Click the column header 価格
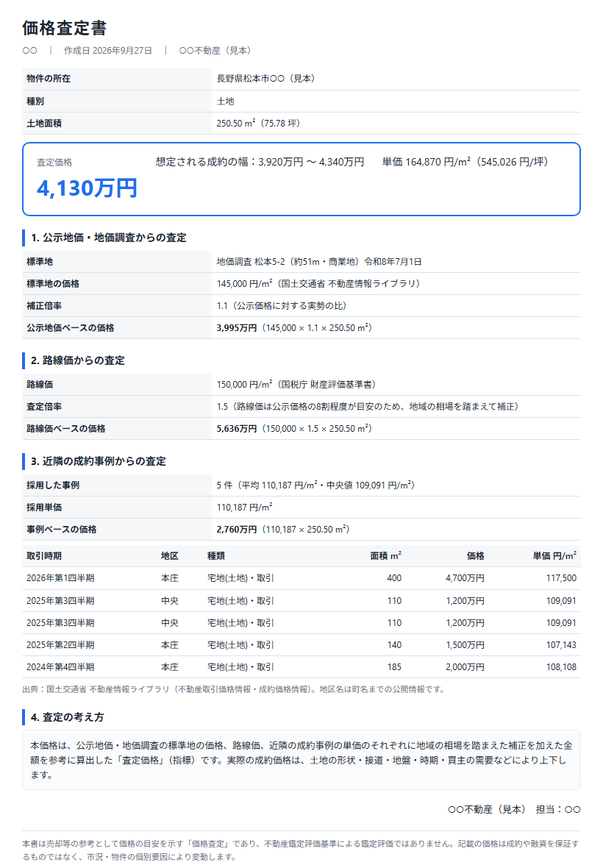 476,556
